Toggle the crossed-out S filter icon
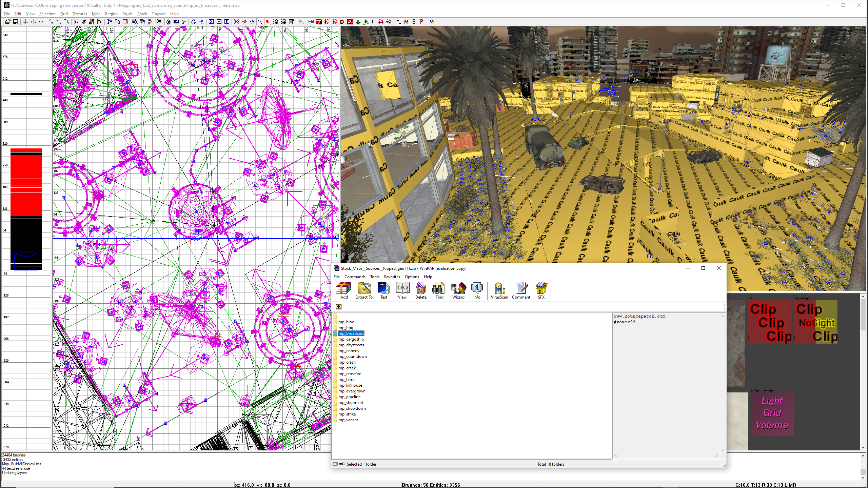 [334, 22]
